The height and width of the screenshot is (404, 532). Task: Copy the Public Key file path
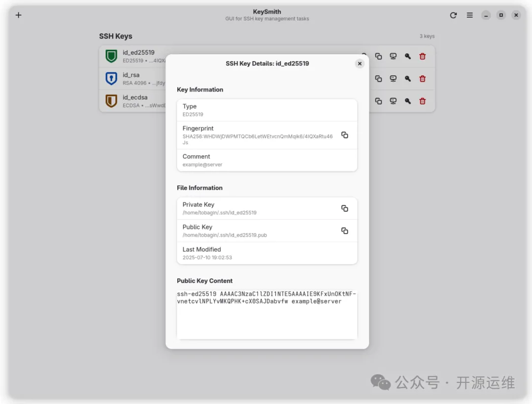tap(345, 231)
